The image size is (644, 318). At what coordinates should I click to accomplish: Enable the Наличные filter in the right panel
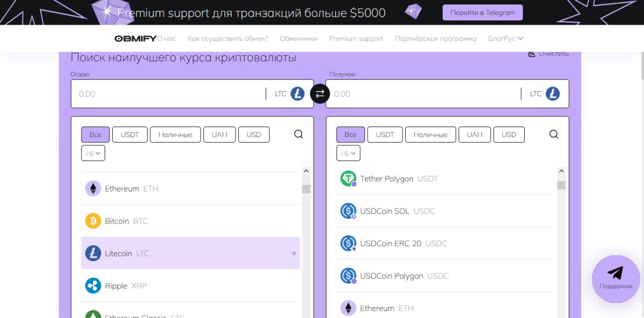pyautogui.click(x=430, y=135)
